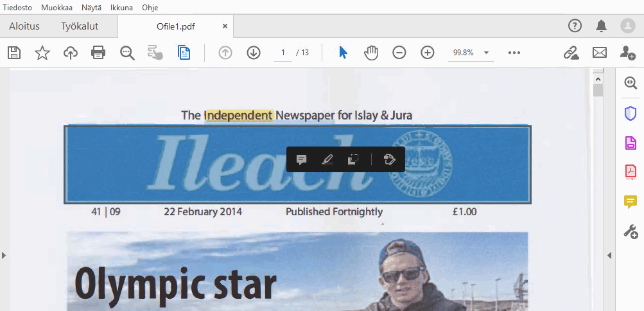Open the zoom level dropdown arrow
This screenshot has width=644, height=311.
[487, 53]
